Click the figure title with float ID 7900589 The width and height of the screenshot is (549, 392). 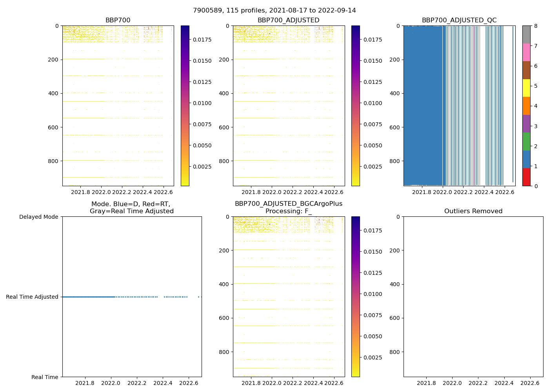tap(274, 11)
